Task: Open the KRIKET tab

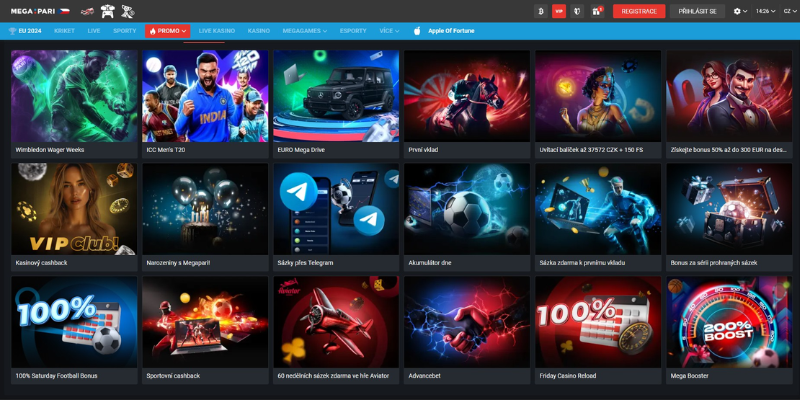Action: (x=64, y=31)
